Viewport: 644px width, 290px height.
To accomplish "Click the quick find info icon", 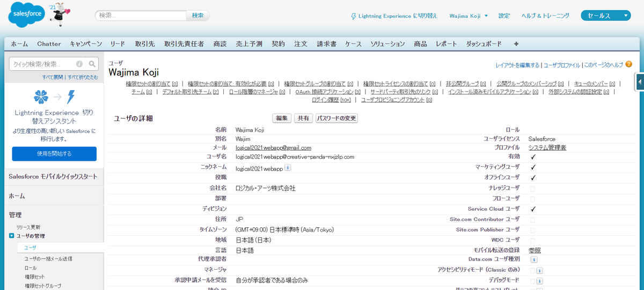I will pyautogui.click(x=79, y=64).
